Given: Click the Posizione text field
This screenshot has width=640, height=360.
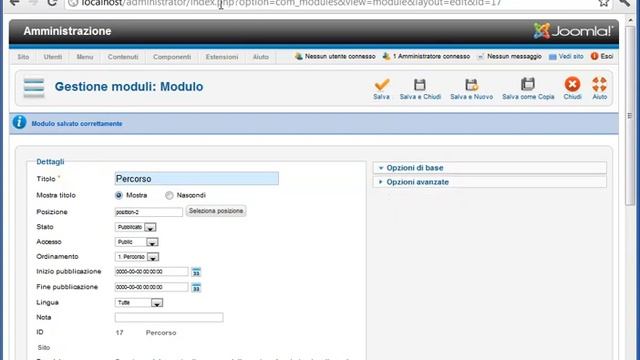Looking at the screenshot, I should (149, 212).
